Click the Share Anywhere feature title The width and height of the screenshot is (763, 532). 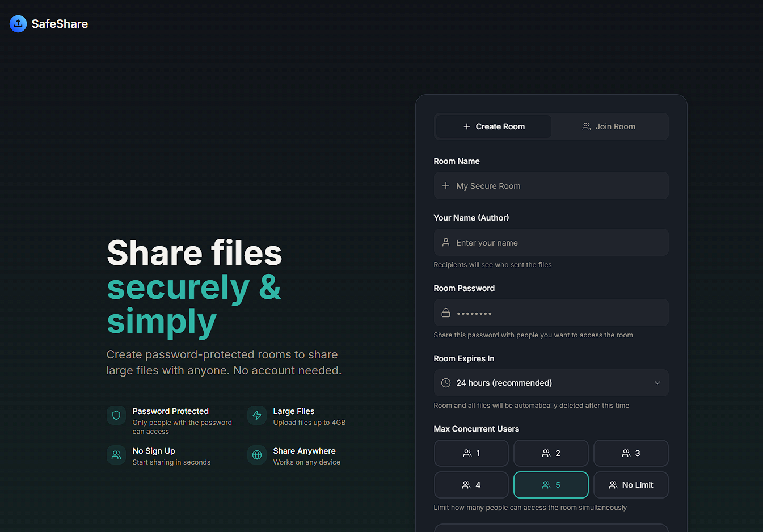click(304, 451)
